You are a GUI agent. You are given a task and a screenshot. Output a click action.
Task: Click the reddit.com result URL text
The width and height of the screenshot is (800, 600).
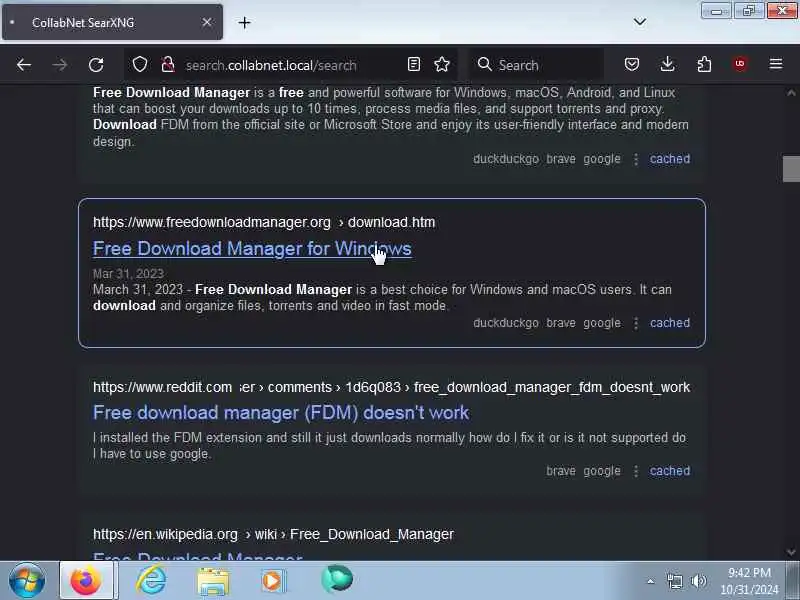[391, 387]
